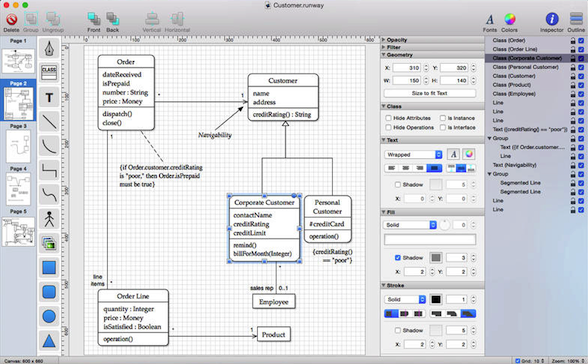588x364 pixels.
Task: Select Text (Navigability) in outline
Action: (x=514, y=165)
